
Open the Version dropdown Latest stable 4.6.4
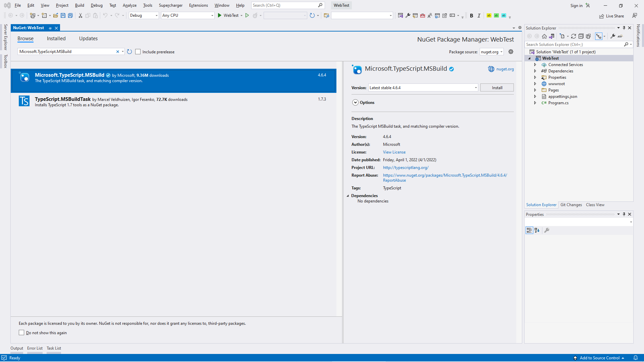tap(423, 87)
